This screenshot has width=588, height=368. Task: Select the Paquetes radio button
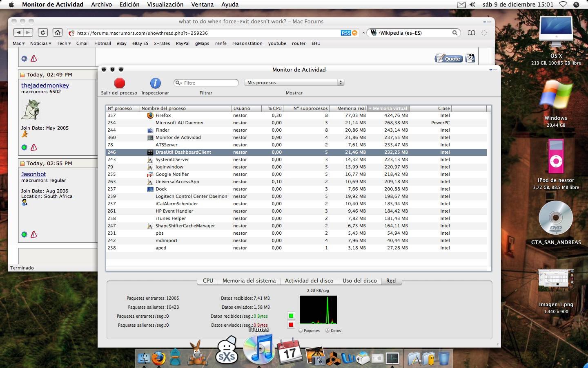point(301,330)
